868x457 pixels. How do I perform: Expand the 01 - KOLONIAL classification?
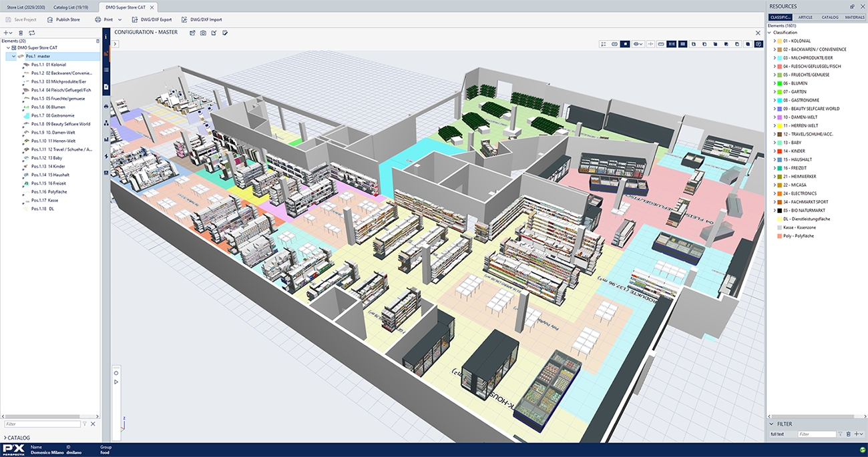tap(775, 41)
